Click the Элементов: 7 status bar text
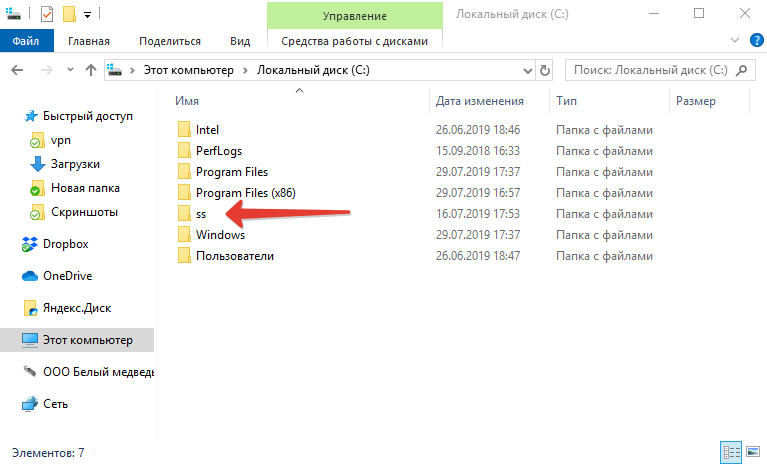Viewport: 767px width, 464px height. tap(48, 453)
